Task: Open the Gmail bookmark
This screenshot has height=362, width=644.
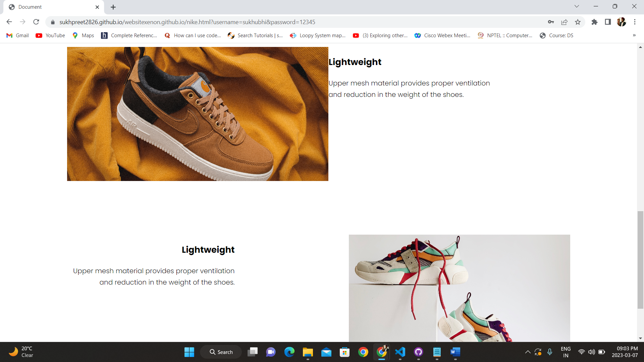Action: click(x=18, y=36)
